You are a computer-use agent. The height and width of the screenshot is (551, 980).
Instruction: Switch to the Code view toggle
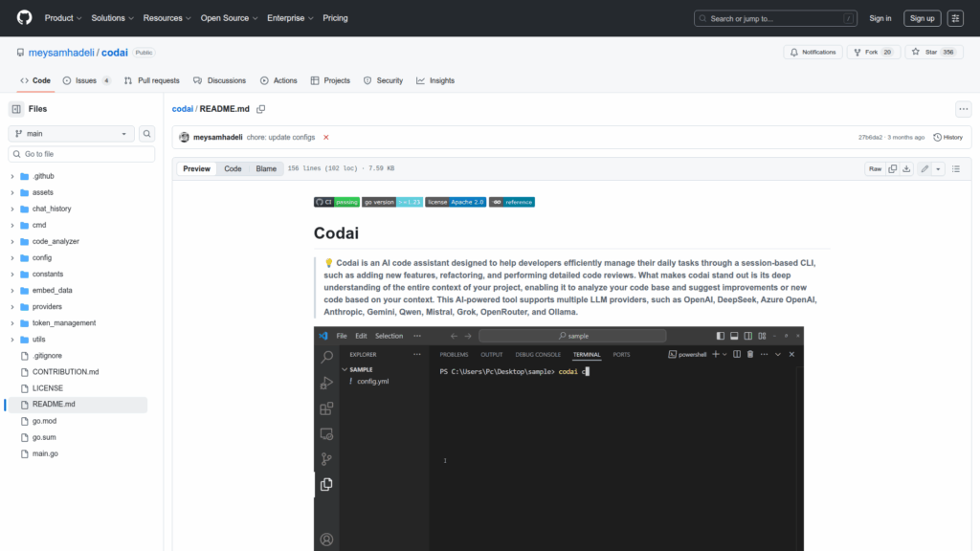pyautogui.click(x=233, y=169)
